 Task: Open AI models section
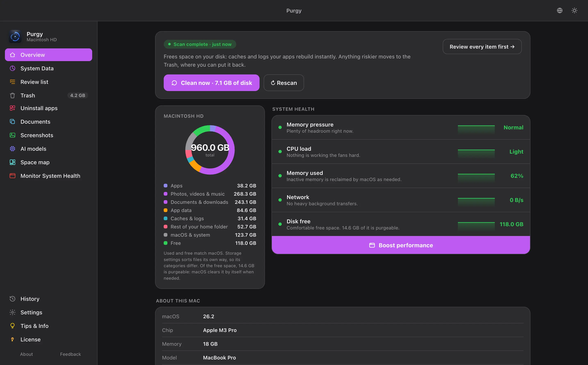(x=49, y=149)
